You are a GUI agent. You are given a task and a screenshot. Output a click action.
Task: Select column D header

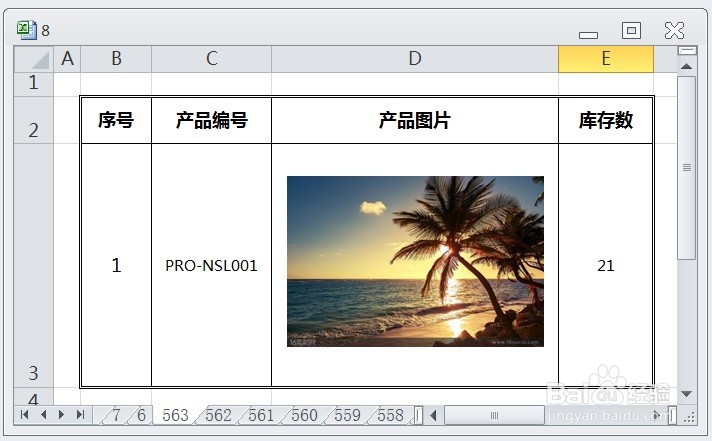point(415,59)
